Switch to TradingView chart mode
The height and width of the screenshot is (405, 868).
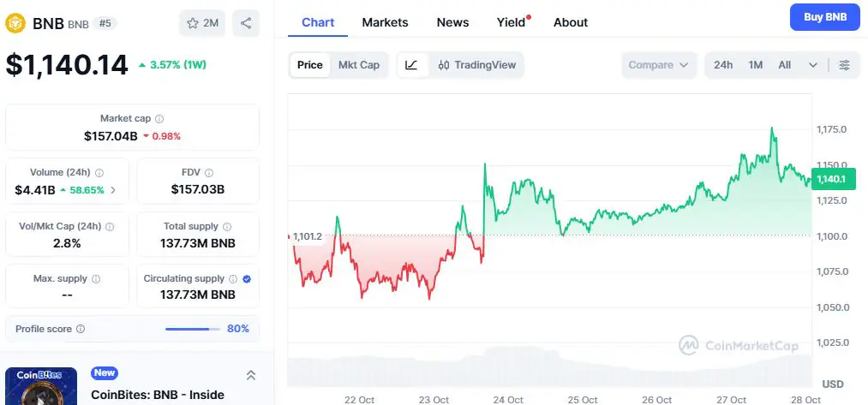[x=476, y=65]
